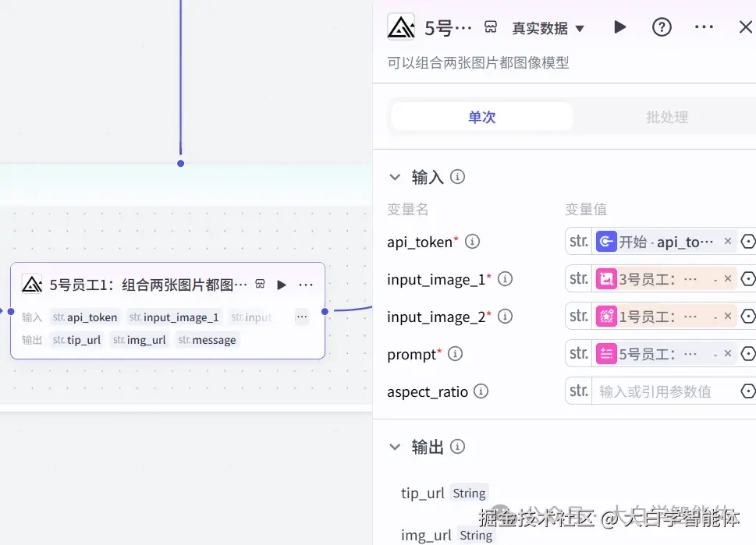The width and height of the screenshot is (756, 545).
Task: Close the node configuration panel
Action: pos(745,27)
